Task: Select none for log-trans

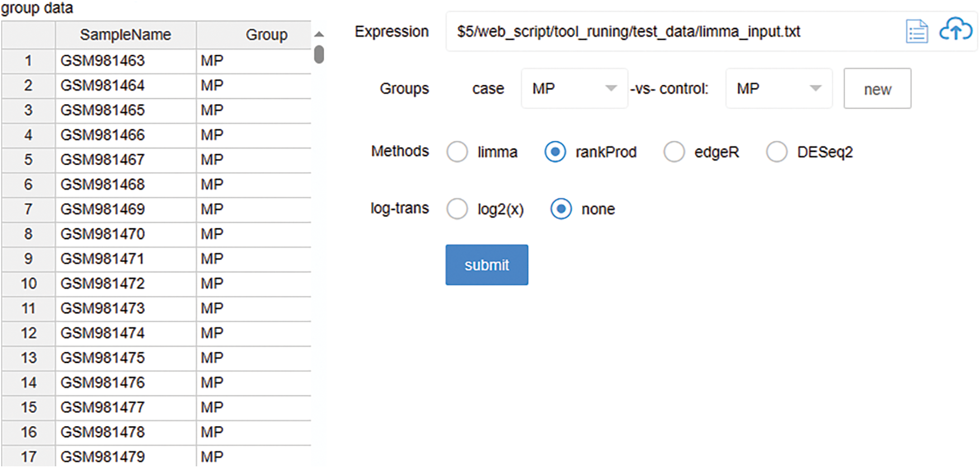Action: [x=561, y=209]
